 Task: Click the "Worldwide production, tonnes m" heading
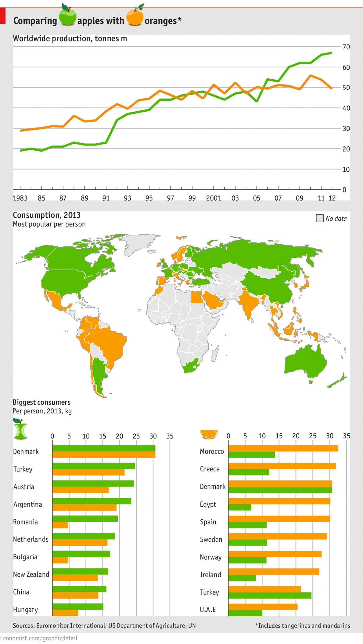[x=70, y=39]
